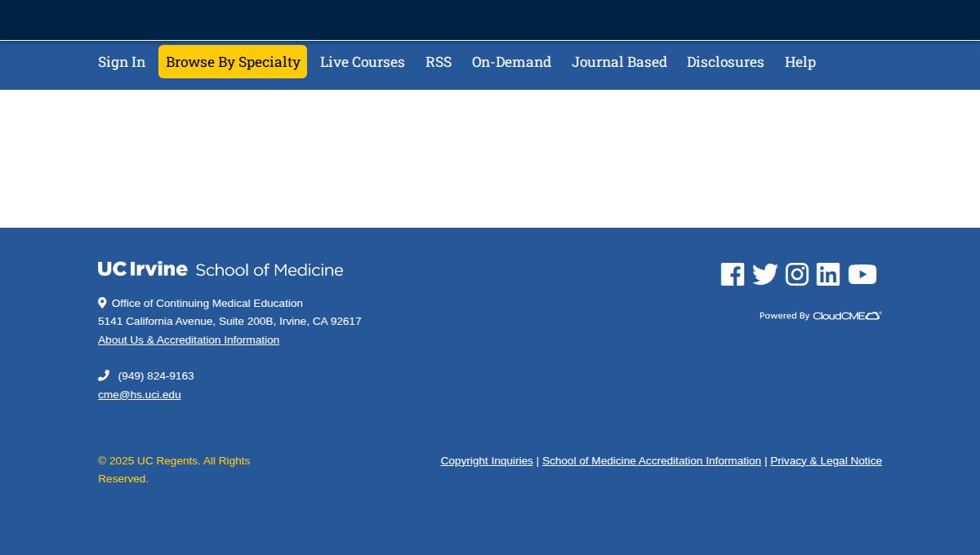Open the Twitter bird icon
This screenshot has width=980, height=555.
765,274
